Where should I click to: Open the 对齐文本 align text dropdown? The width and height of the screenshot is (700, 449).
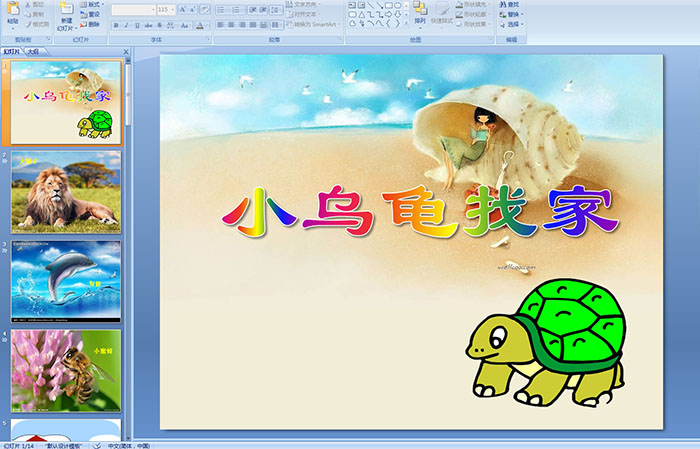[x=302, y=14]
